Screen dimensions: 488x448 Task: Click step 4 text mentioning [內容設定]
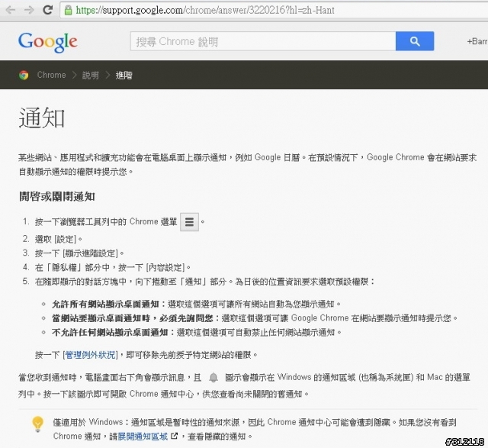click(x=113, y=268)
